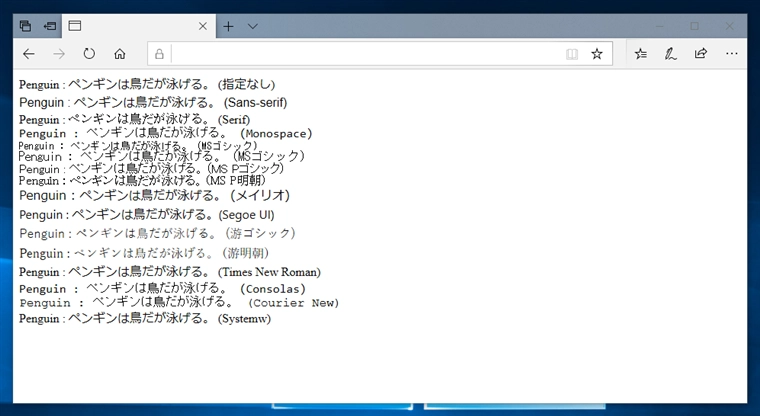
Task: Click the line ending with (游ゴシック)
Action: tap(158, 233)
